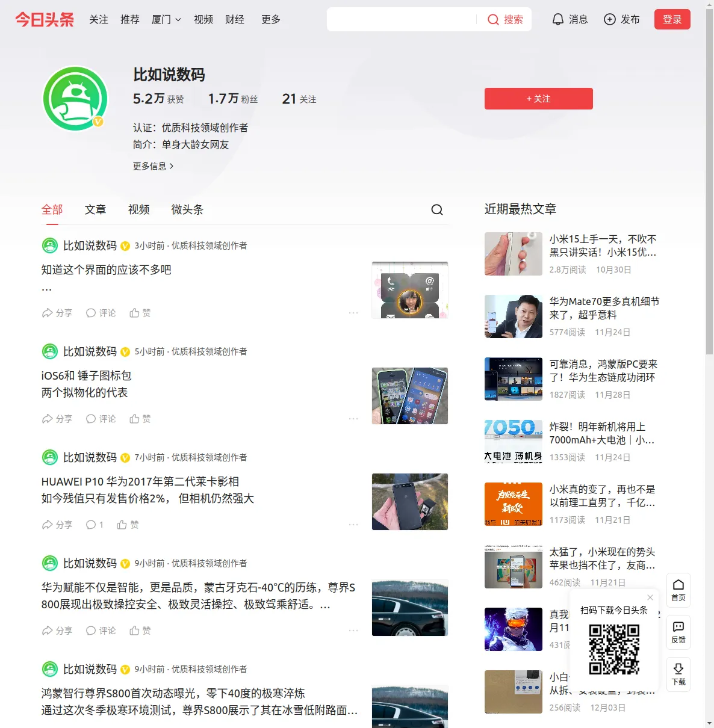Click into the header search input field
Viewport: 714px width, 728px height.
402,19
